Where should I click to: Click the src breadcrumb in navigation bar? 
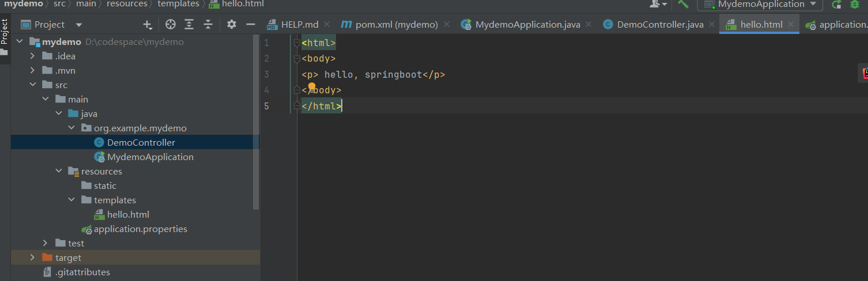(x=59, y=4)
